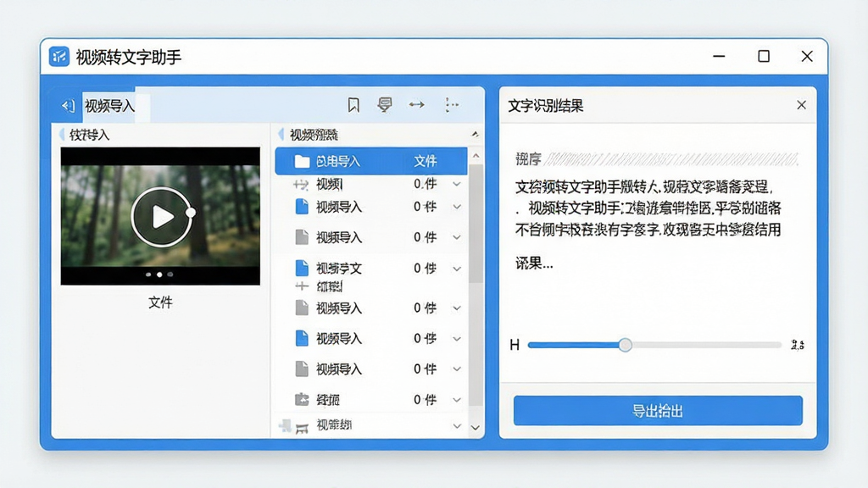
Task: Click the H label left of the slider
Action: [x=515, y=346]
